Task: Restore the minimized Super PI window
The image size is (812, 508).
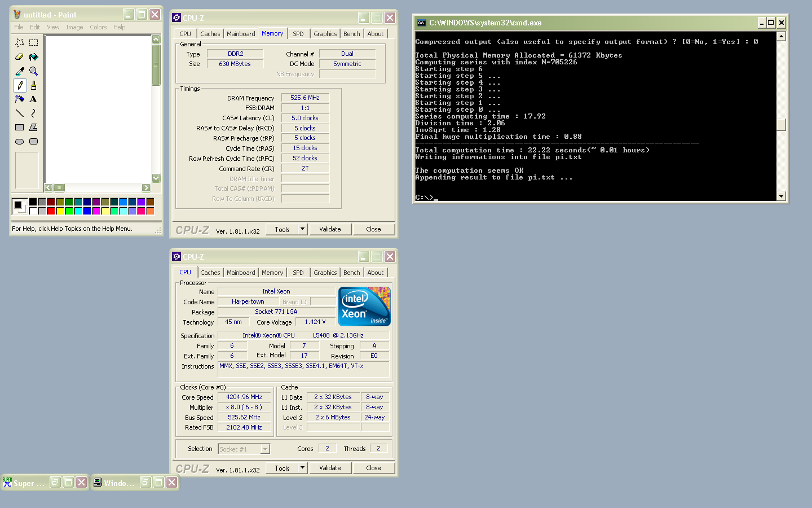Action: pyautogui.click(x=55, y=483)
